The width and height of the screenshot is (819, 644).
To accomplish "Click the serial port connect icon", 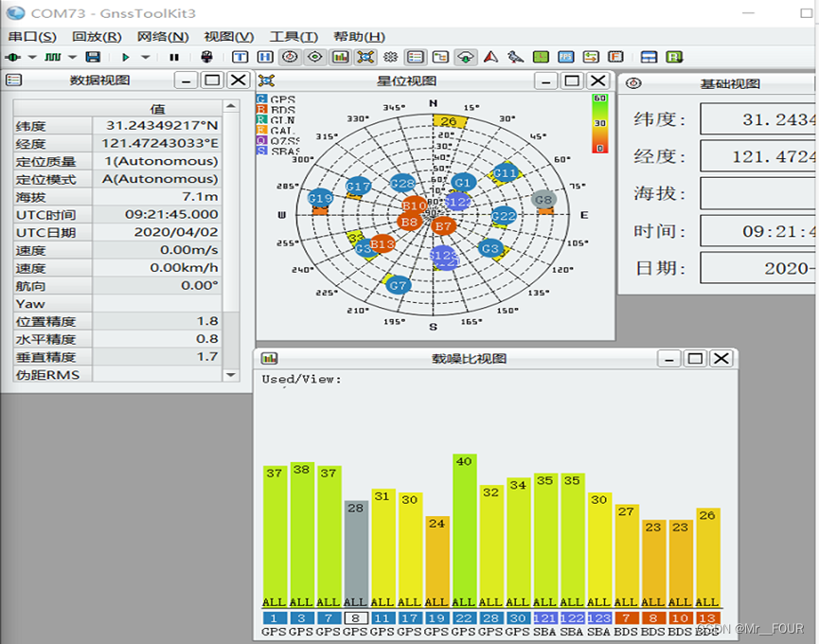I will click(x=13, y=57).
